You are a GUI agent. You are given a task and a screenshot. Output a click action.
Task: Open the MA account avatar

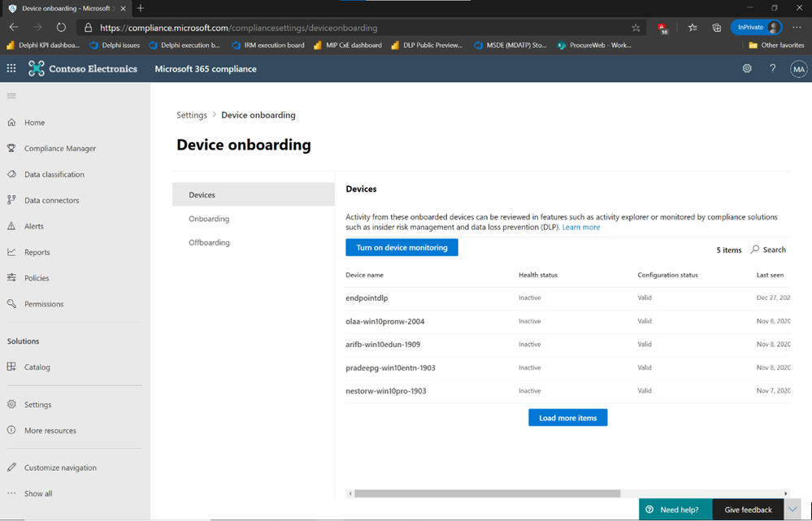(x=798, y=69)
